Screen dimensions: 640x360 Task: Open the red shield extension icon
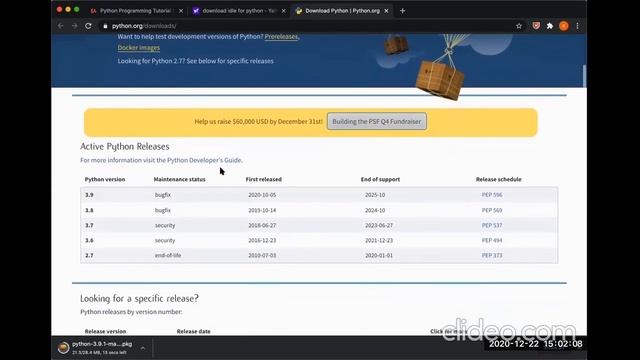tap(536, 26)
